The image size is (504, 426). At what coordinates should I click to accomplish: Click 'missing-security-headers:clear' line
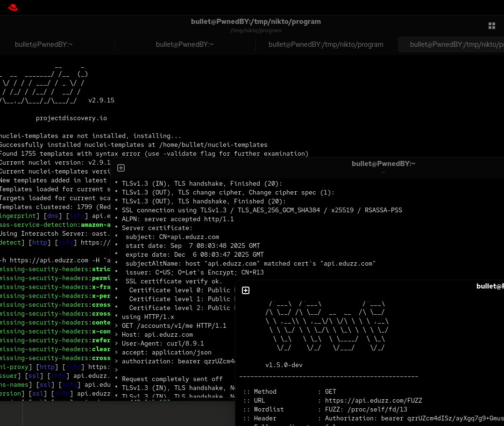click(x=55, y=349)
